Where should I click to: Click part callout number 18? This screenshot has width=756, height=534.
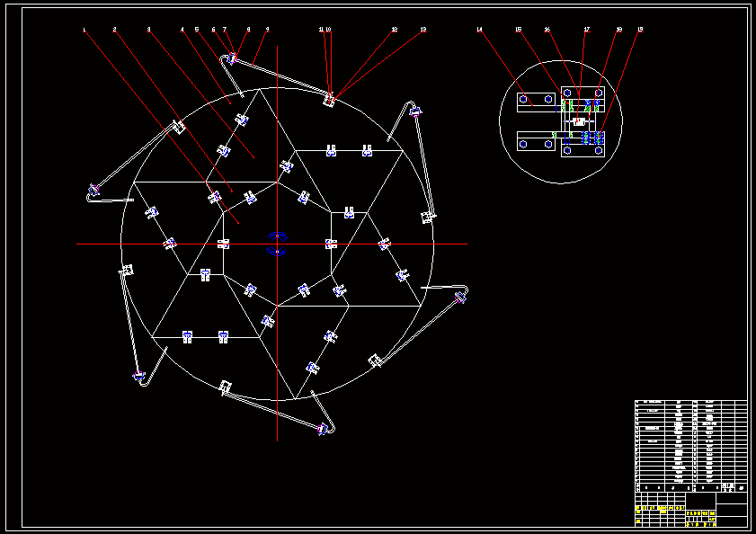tap(619, 30)
